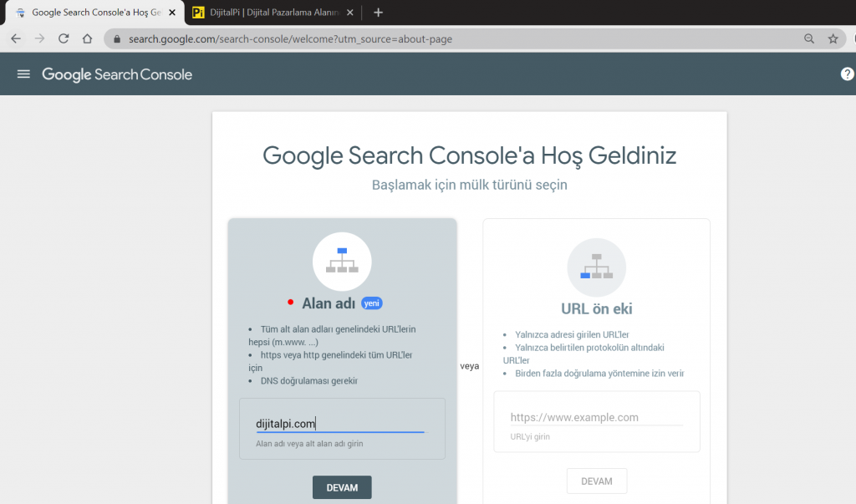The width and height of the screenshot is (856, 504).
Task: Focus the domain field containing dijitalpi.com
Action: (340, 424)
